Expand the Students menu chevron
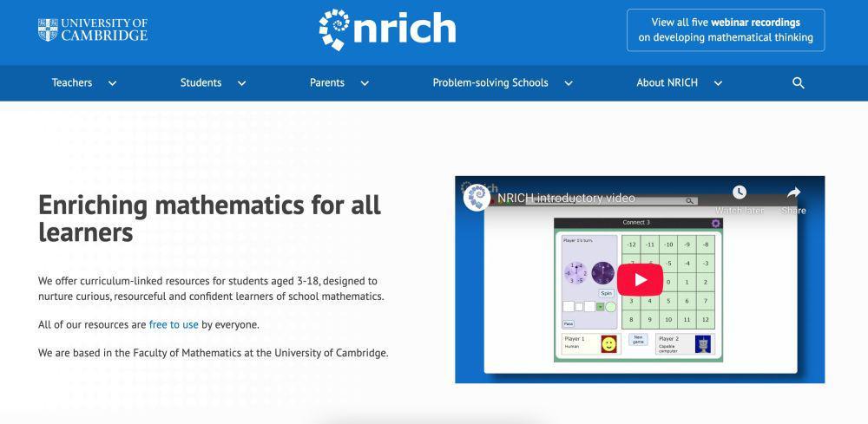868x424 pixels. [x=241, y=83]
